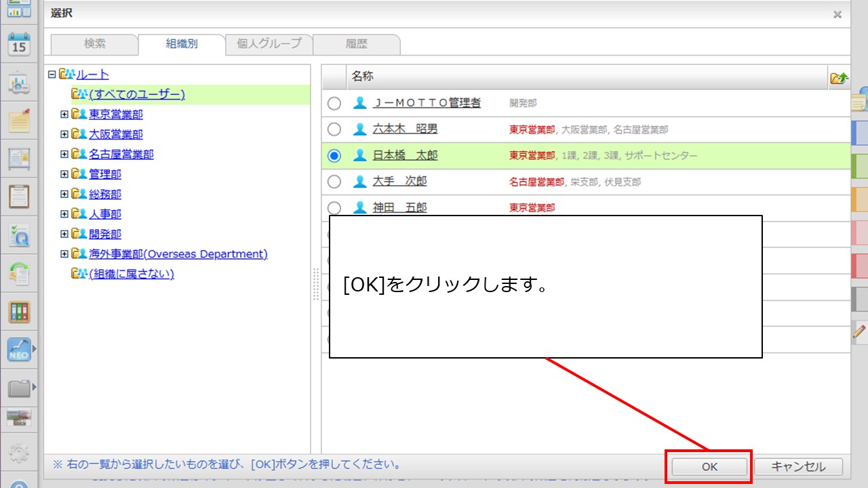Image resolution: width=868 pixels, height=488 pixels.
Task: Open the NEO chart icon in the sidebar
Action: click(19, 349)
